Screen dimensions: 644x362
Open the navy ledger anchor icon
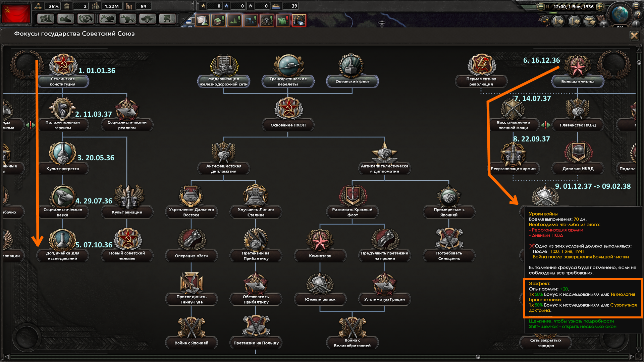pyautogui.click(x=574, y=21)
